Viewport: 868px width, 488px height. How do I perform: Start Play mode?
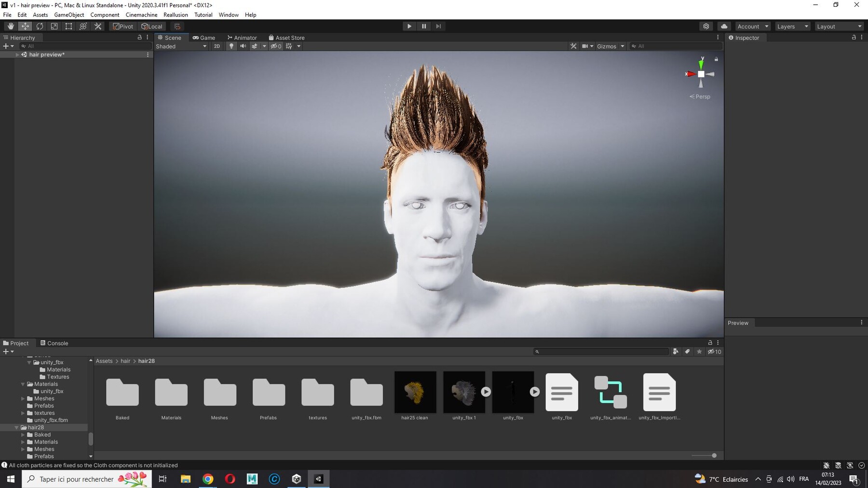(x=409, y=26)
